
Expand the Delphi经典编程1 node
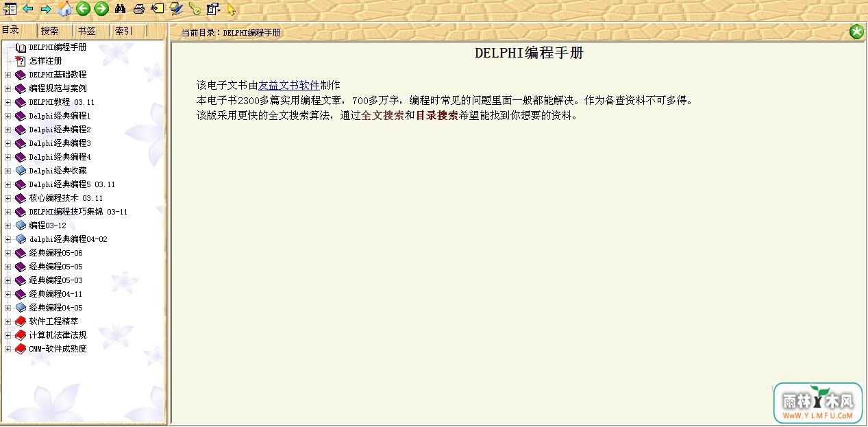click(8, 116)
